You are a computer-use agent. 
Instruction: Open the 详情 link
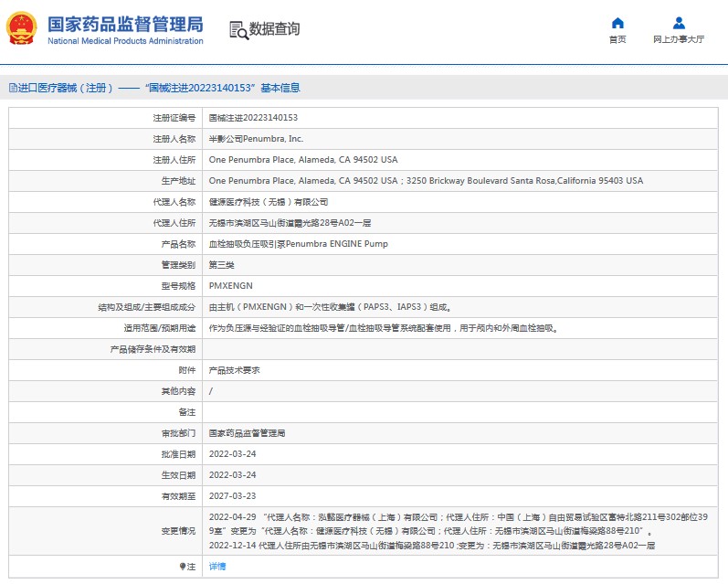click(217, 567)
